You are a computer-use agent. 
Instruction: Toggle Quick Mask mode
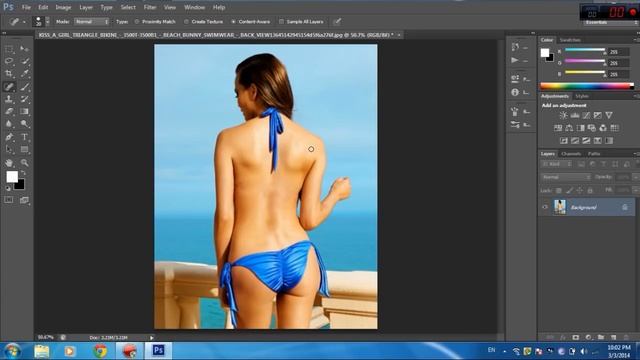point(9,200)
